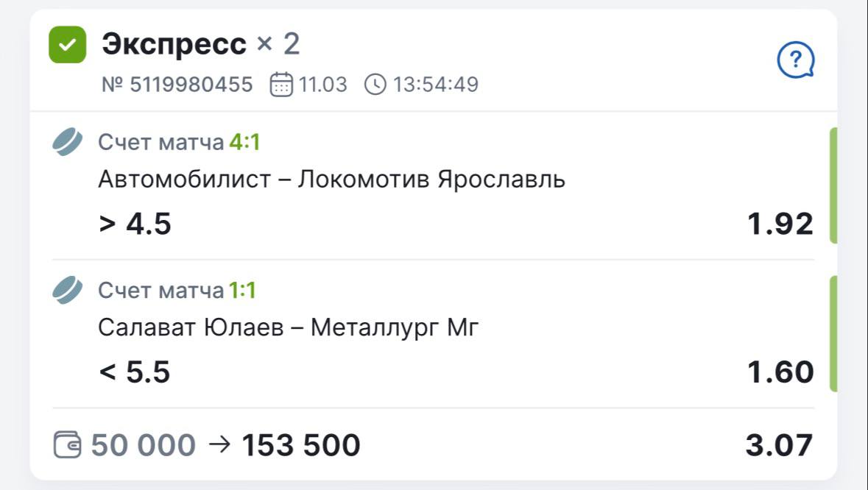Click the green checkmark status icon
The height and width of the screenshot is (490, 868).
click(x=68, y=45)
